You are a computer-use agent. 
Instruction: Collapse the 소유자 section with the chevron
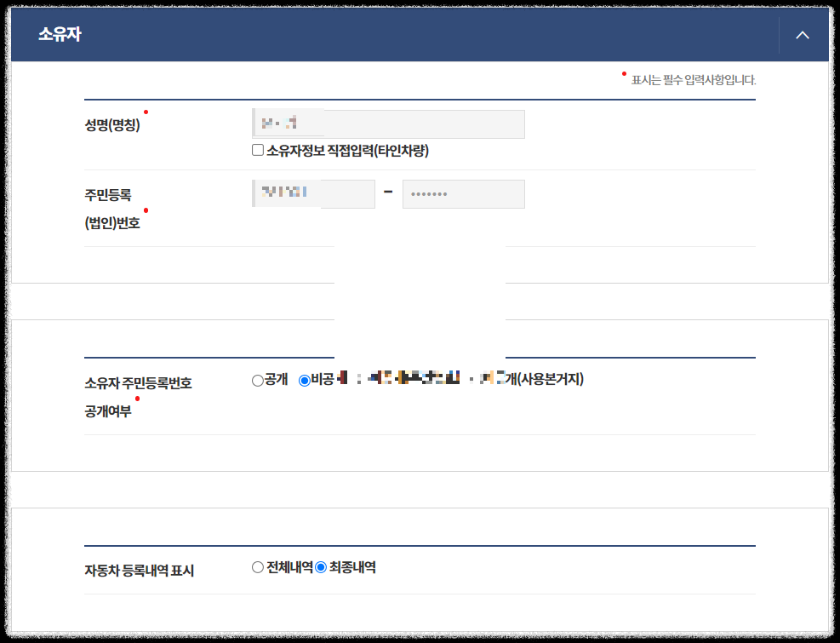[x=802, y=36]
